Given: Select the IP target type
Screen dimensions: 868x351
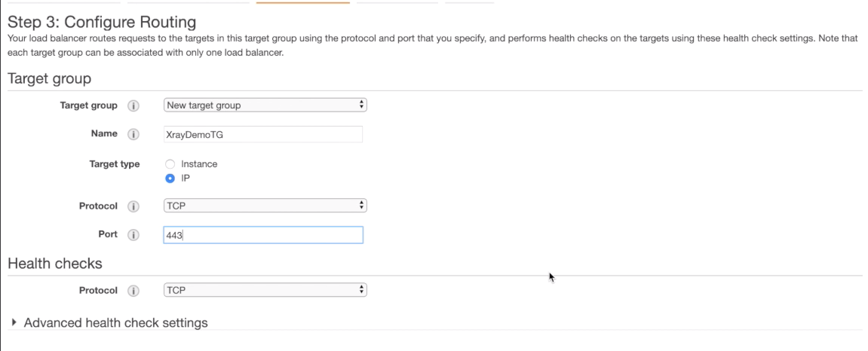Looking at the screenshot, I should 170,179.
